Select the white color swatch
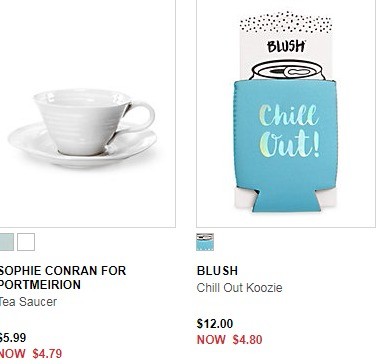 pos(26,242)
